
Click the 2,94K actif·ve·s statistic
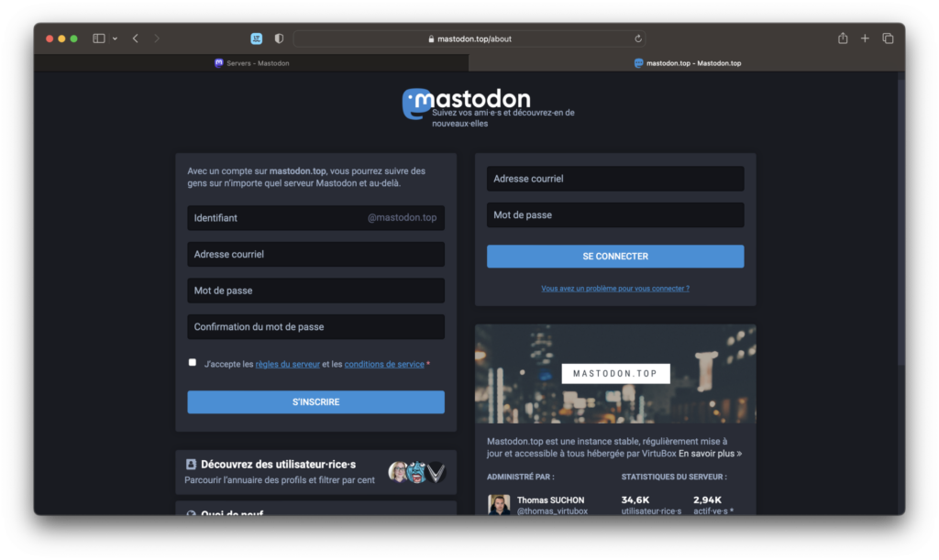[x=713, y=504]
